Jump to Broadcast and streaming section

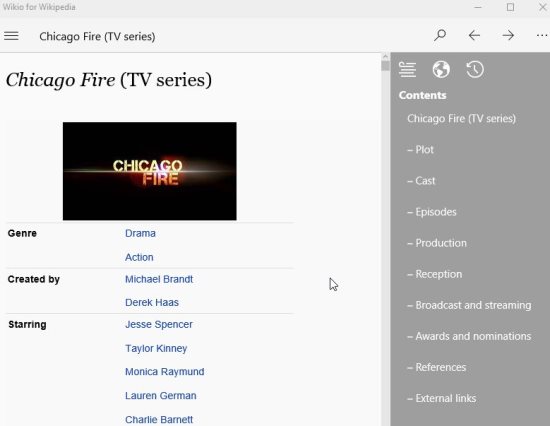[x=469, y=305]
